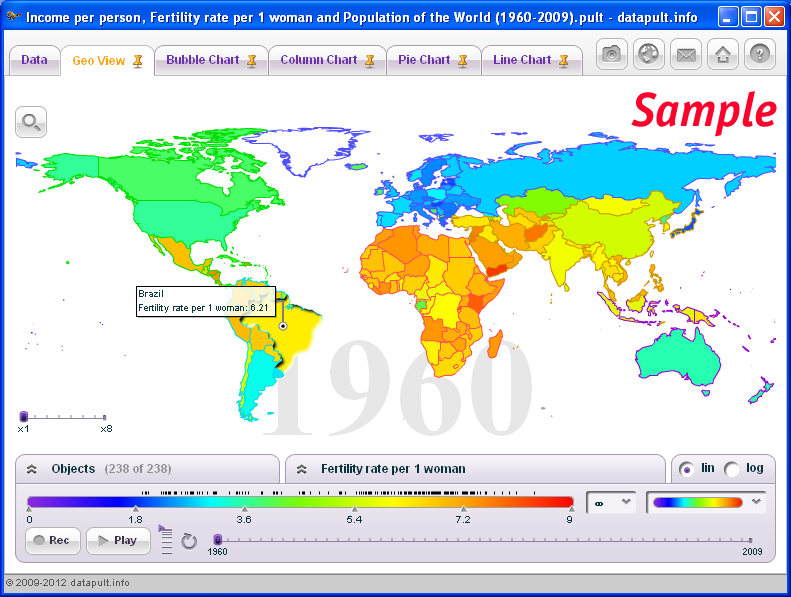Minimize the datapult window

(x=727, y=17)
